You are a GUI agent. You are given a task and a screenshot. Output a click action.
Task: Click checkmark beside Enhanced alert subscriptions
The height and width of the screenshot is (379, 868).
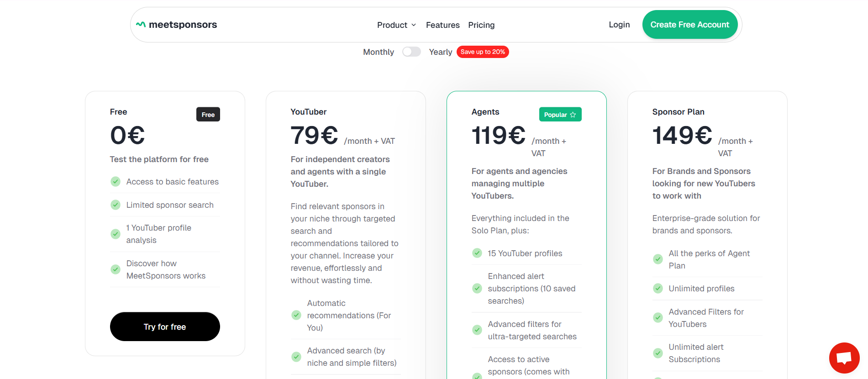point(477,288)
